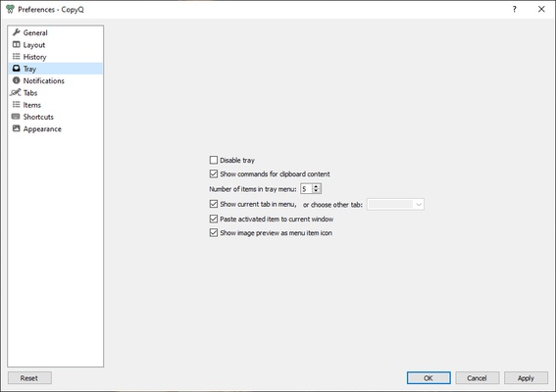
Task: Select the Tabs sidebar entry
Action: point(55,93)
